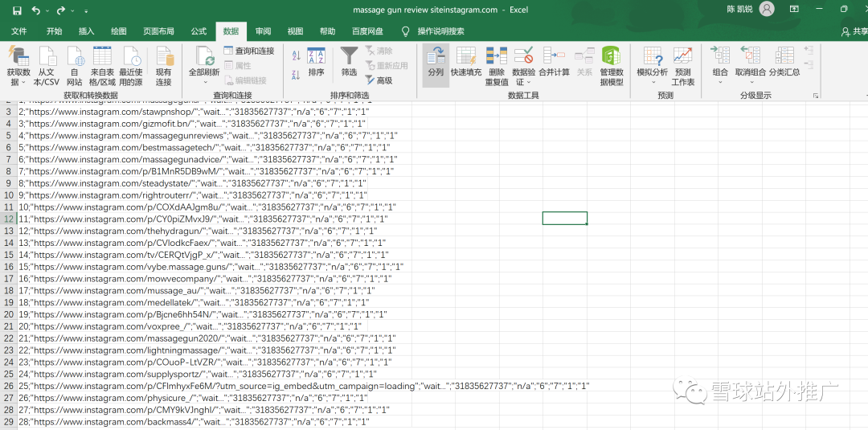
Task: Open 最近使用的源
Action: pos(131,66)
